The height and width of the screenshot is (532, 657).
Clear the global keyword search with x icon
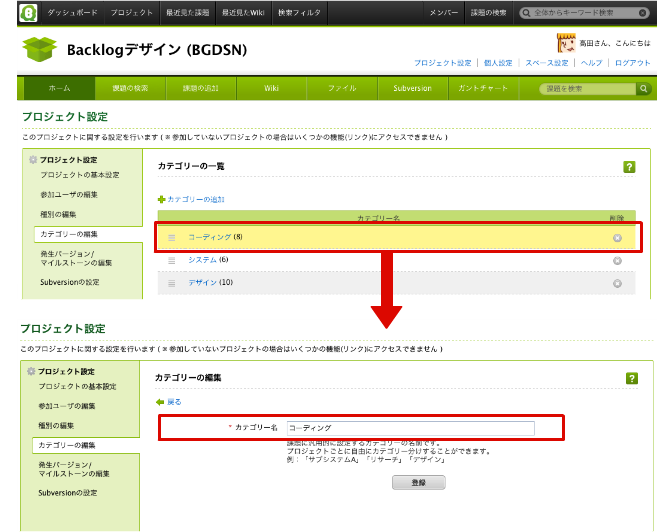tap(642, 13)
